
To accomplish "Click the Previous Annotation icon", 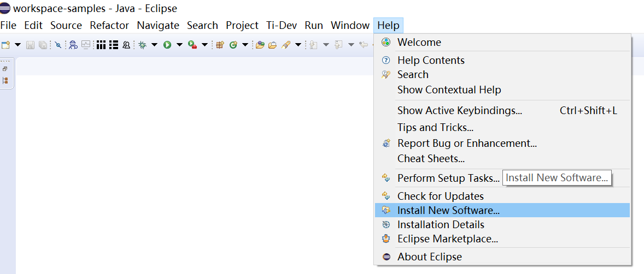I will (338, 45).
